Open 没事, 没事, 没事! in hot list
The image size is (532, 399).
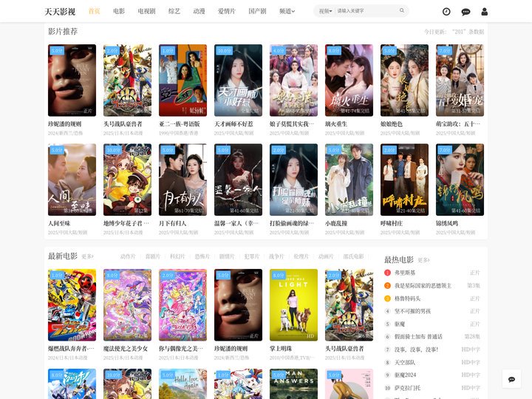coord(416,349)
